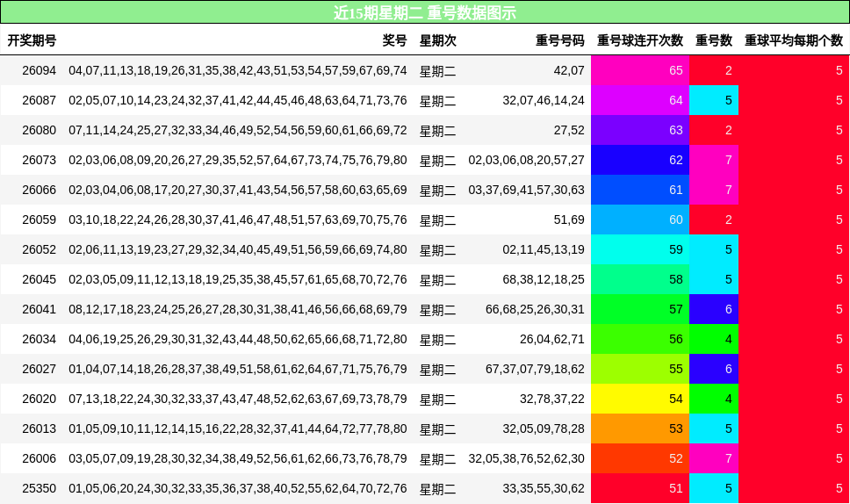Click the 重号数 cell in row 26034
The width and height of the screenshot is (850, 504).
point(714,339)
